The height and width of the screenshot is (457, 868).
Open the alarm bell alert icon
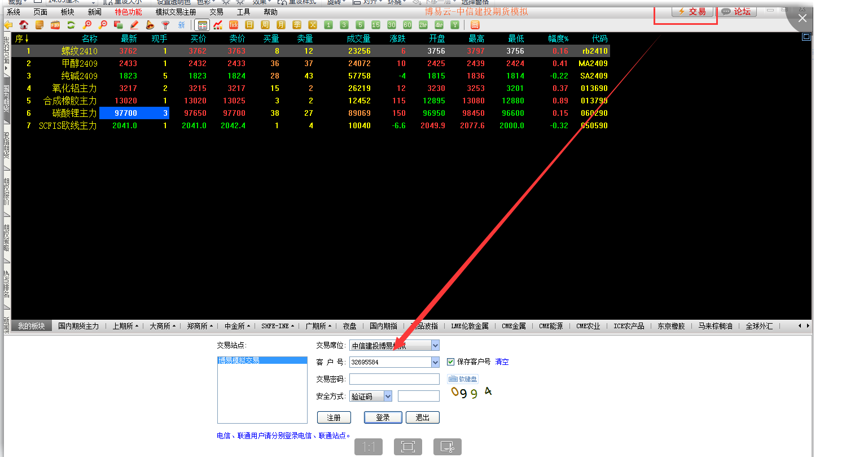150,25
